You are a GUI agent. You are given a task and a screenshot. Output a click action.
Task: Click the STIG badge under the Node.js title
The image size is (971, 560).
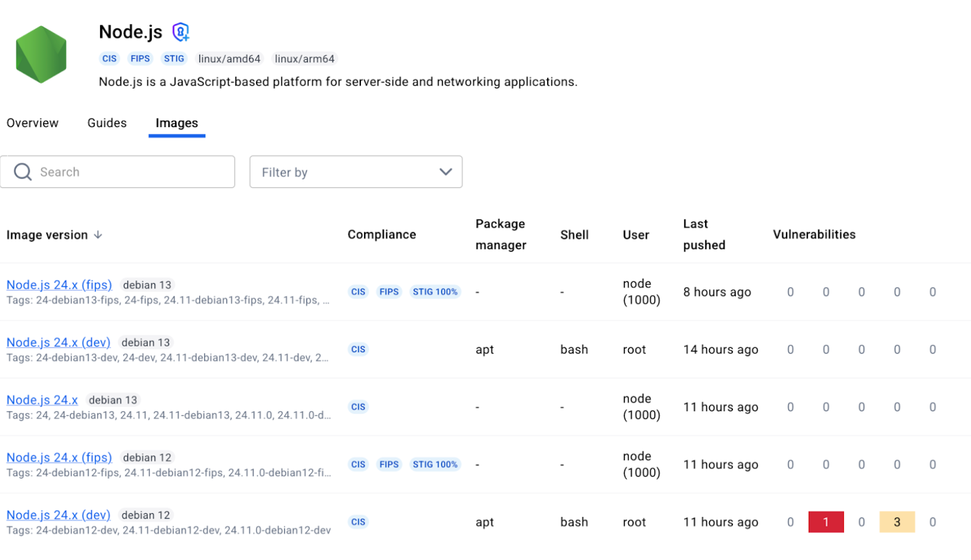(174, 59)
